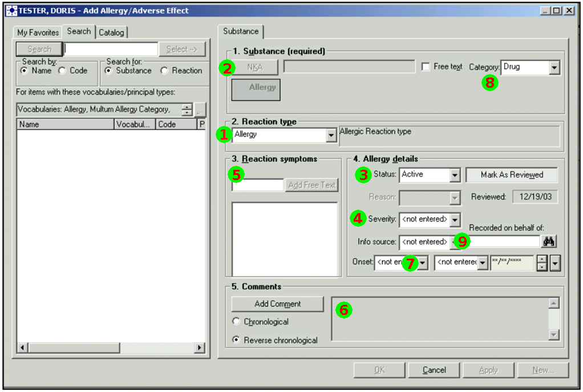This screenshot has height=392, width=583.
Task: Open the Catalog tab
Action: (111, 32)
